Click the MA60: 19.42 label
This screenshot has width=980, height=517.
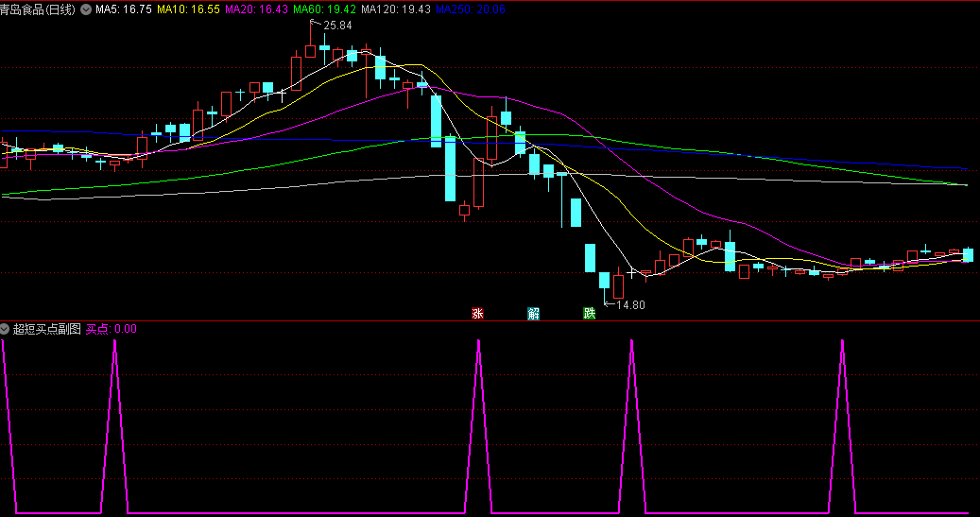324,10
